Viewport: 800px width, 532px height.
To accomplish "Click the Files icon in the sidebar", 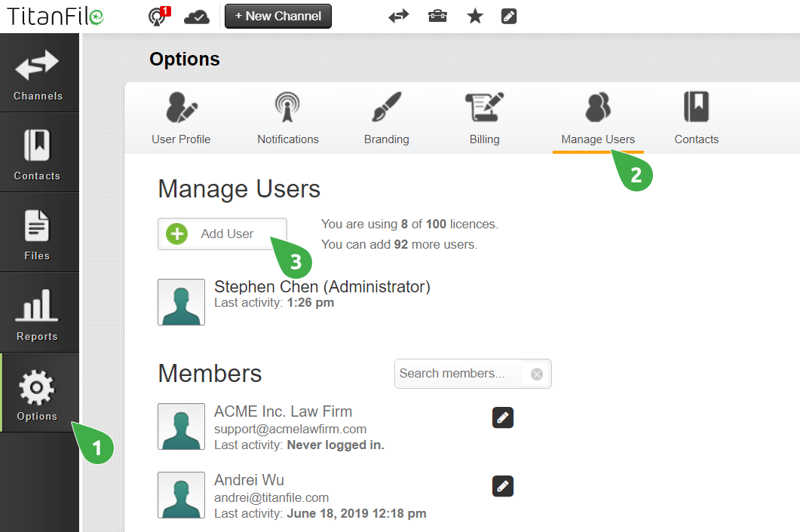I will (39, 232).
